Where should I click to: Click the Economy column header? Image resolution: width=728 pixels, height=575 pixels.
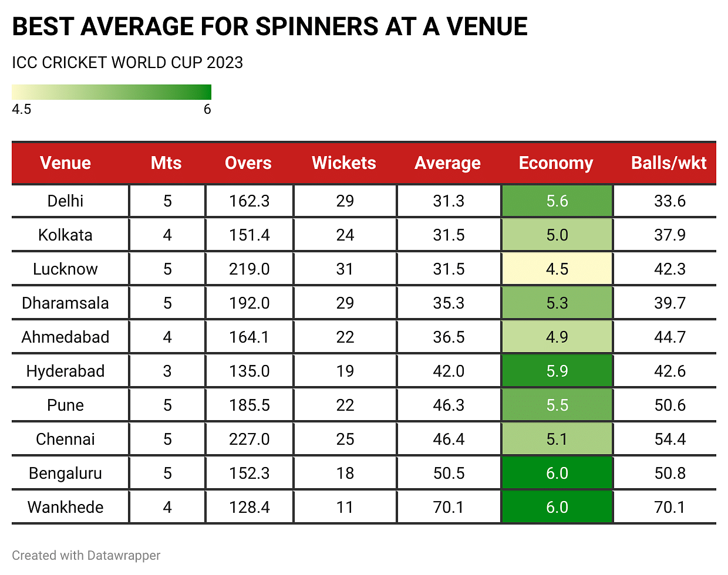click(556, 163)
